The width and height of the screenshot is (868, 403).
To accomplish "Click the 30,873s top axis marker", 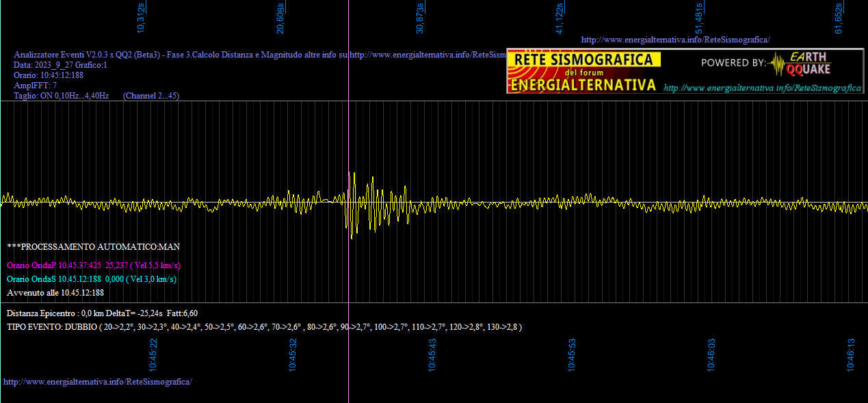I will 420,18.
